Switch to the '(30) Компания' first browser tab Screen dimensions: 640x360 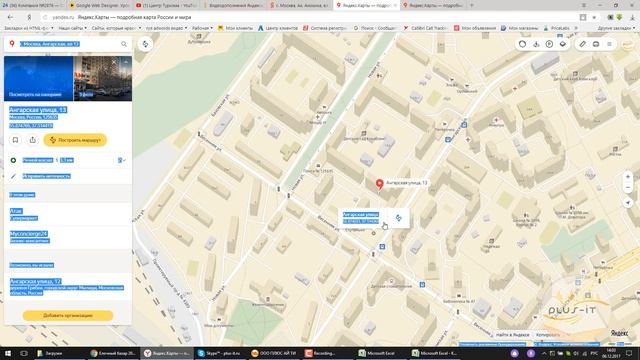pyautogui.click(x=32, y=5)
